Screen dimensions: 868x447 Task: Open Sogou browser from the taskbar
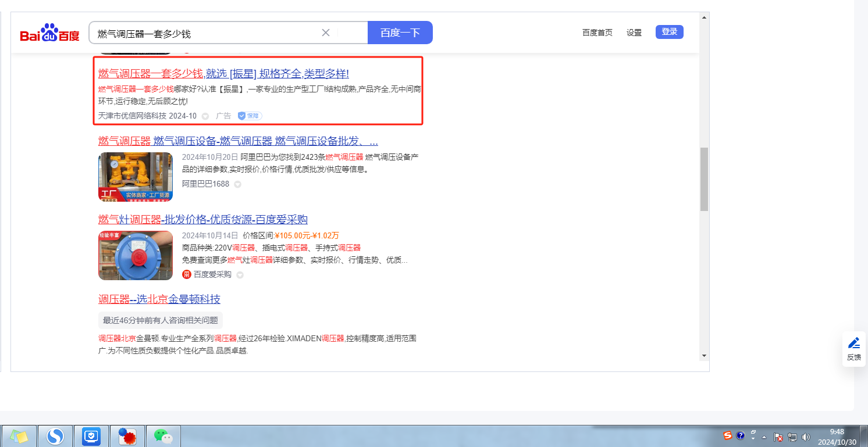tap(55, 436)
